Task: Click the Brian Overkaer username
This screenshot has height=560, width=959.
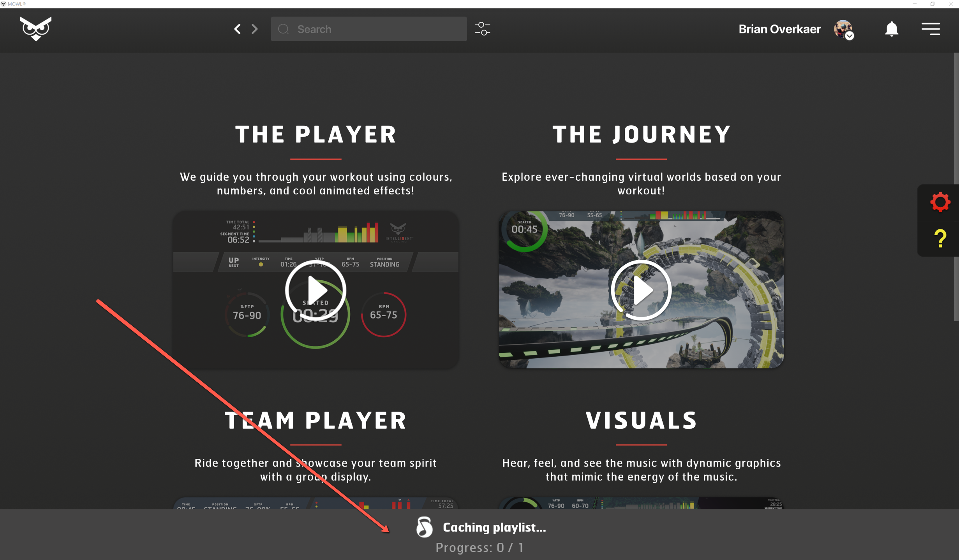Action: tap(779, 29)
